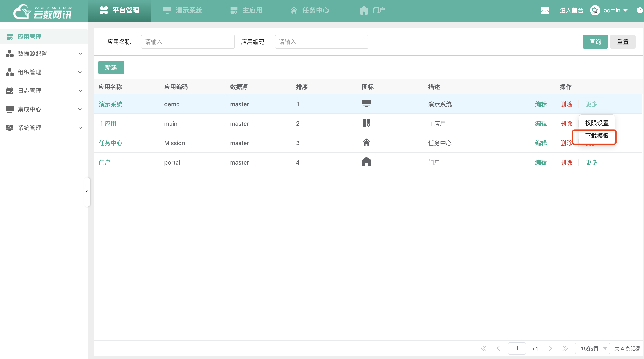
Task: Select the 应用管理 sidebar icon
Action: (x=10, y=36)
